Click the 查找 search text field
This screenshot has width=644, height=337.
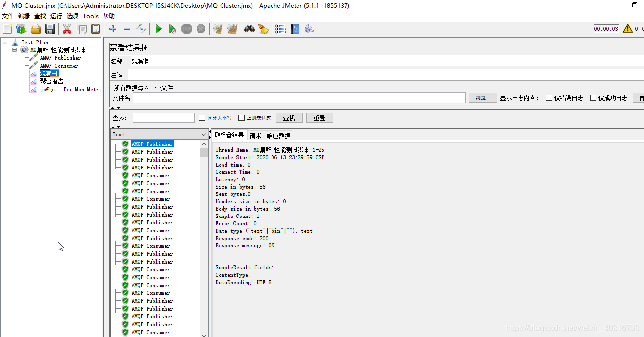coord(164,118)
